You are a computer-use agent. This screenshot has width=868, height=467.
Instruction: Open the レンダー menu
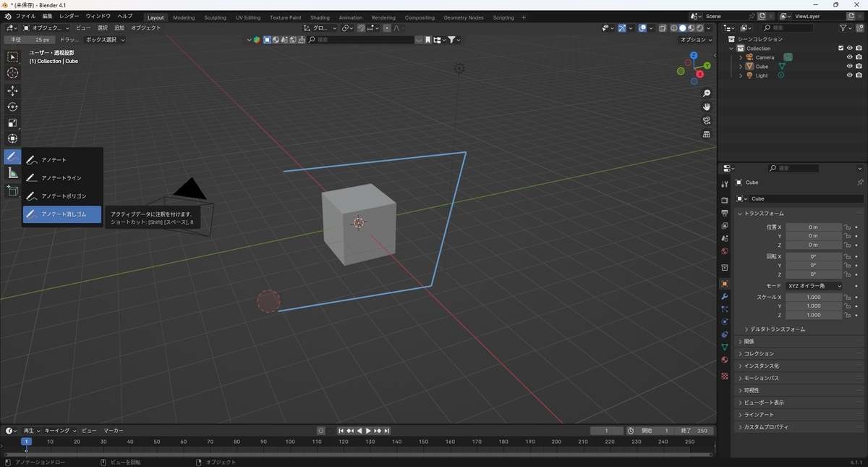click(x=69, y=16)
